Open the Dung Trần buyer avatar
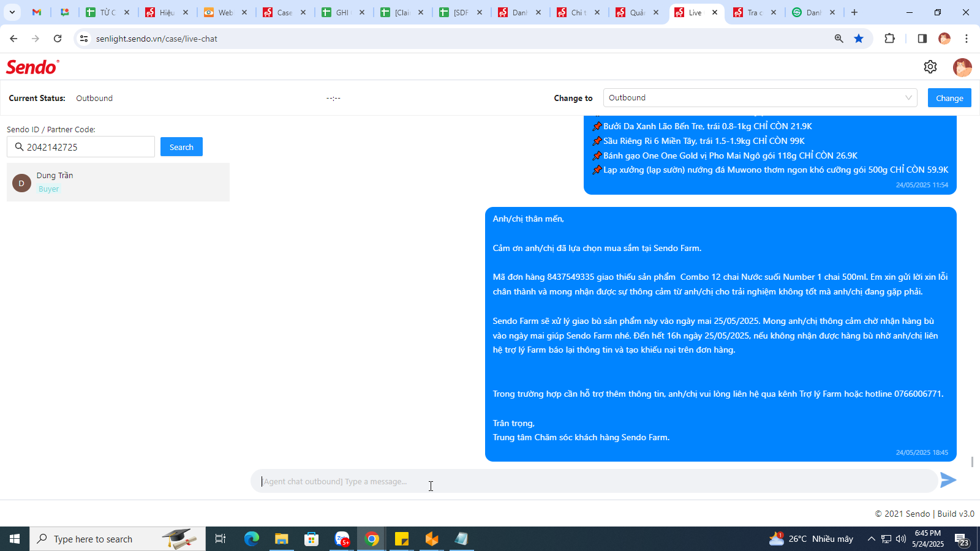This screenshot has width=980, height=551. tap(21, 183)
